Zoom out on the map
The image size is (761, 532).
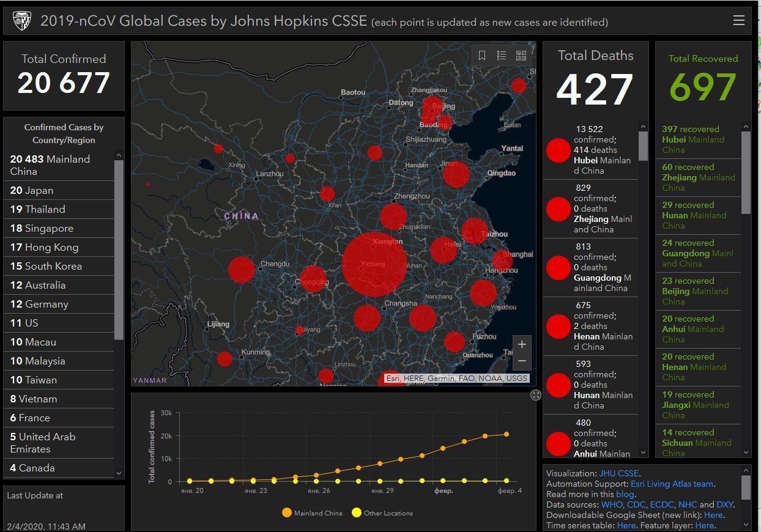[x=522, y=361]
